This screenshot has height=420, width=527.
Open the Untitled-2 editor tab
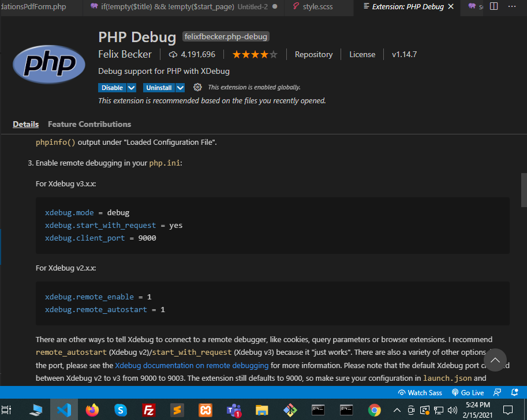(184, 7)
